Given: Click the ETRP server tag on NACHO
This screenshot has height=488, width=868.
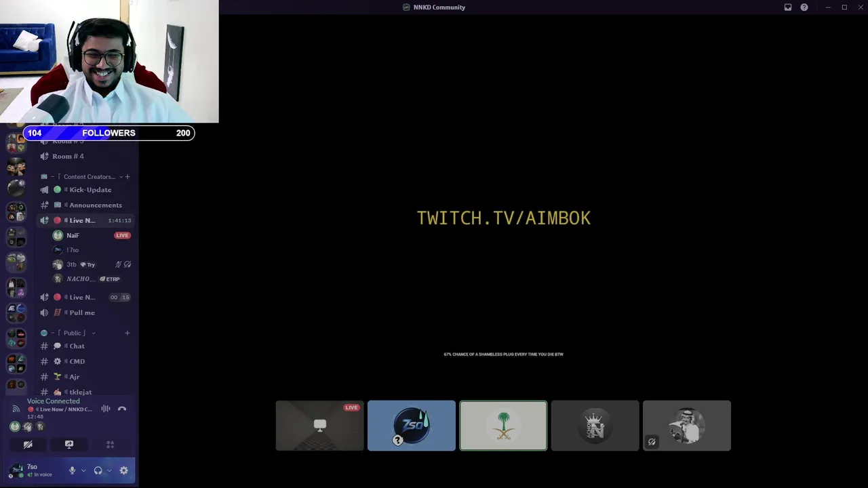Looking at the screenshot, I should (110, 279).
